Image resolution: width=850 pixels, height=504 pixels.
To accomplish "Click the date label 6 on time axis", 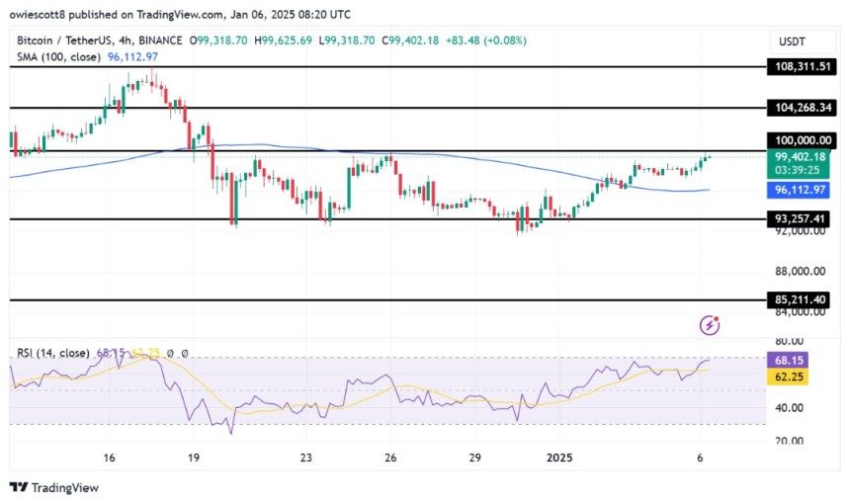I will 700,458.
